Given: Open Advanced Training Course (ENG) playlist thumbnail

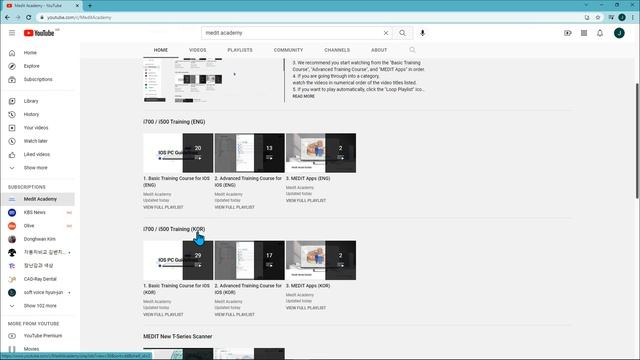Looking at the screenshot, I should tap(250, 153).
